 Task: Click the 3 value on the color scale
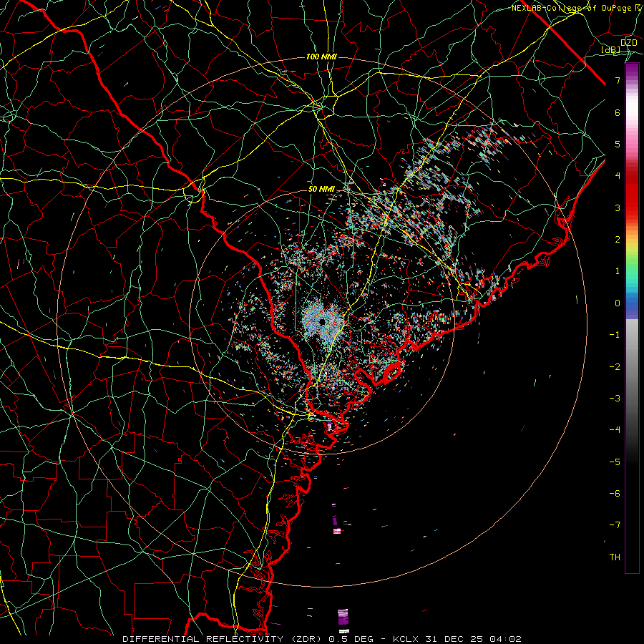[x=618, y=208]
